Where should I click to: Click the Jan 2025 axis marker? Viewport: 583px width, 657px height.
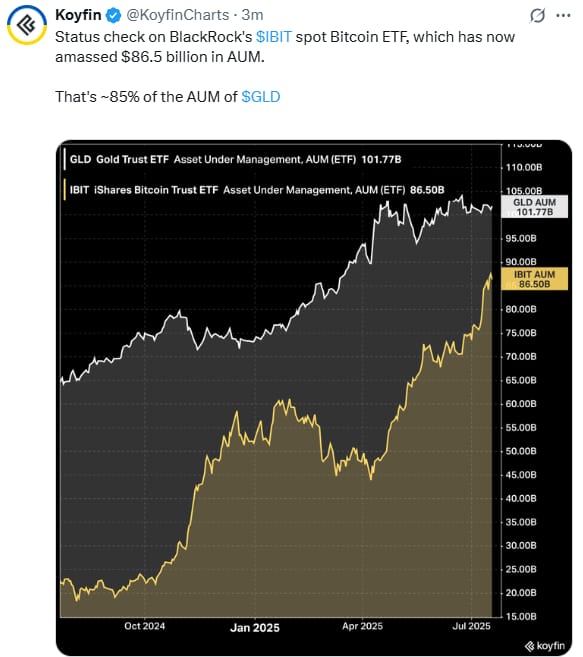pos(255,628)
